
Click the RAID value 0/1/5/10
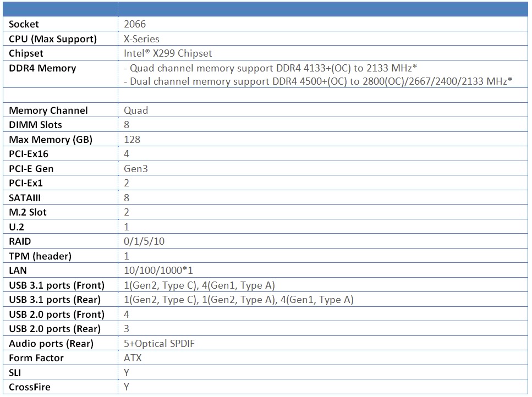pos(144,241)
